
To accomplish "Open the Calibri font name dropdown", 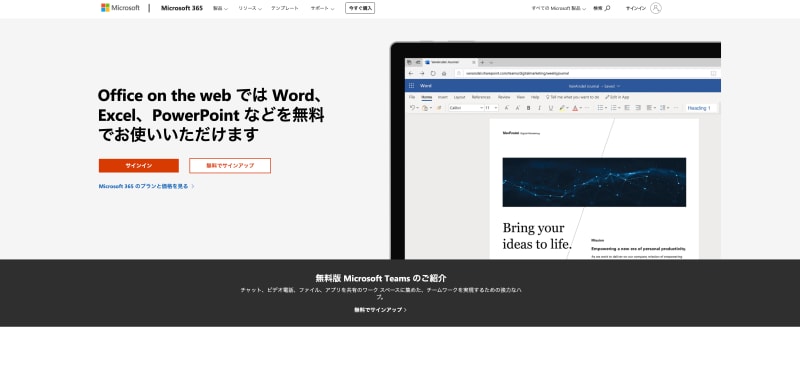I will (x=466, y=108).
